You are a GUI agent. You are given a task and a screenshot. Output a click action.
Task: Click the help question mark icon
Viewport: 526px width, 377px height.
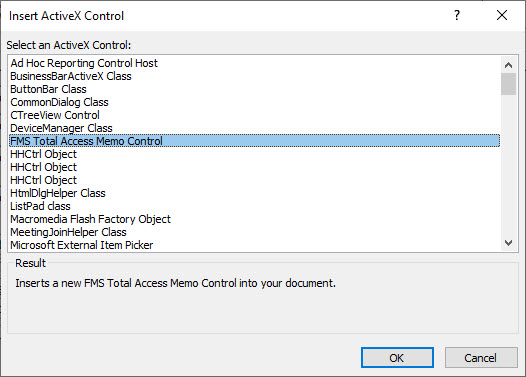click(x=457, y=15)
